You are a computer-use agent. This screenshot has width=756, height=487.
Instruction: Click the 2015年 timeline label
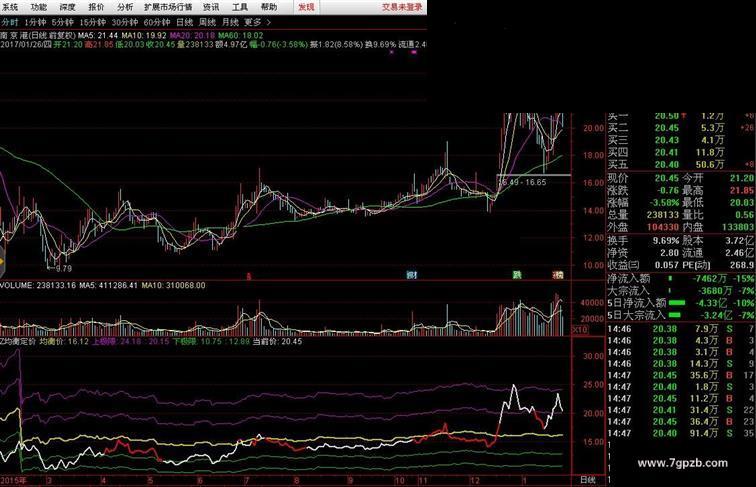pyautogui.click(x=14, y=480)
